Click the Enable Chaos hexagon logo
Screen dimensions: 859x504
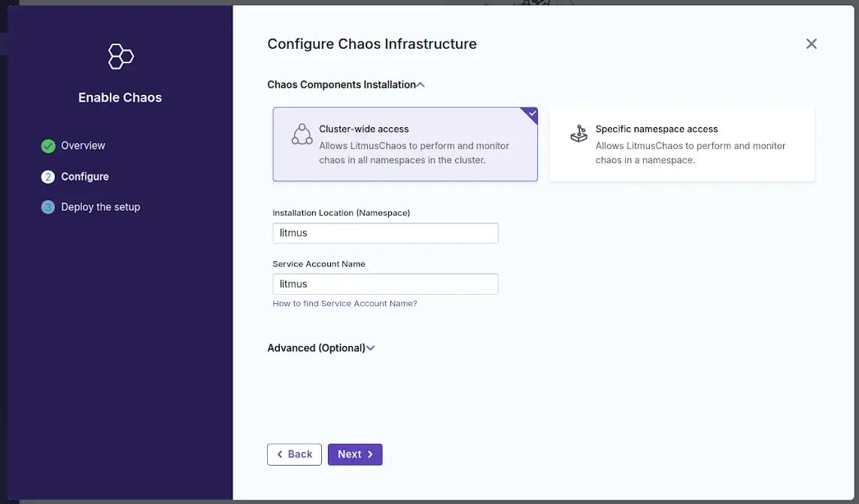click(120, 56)
